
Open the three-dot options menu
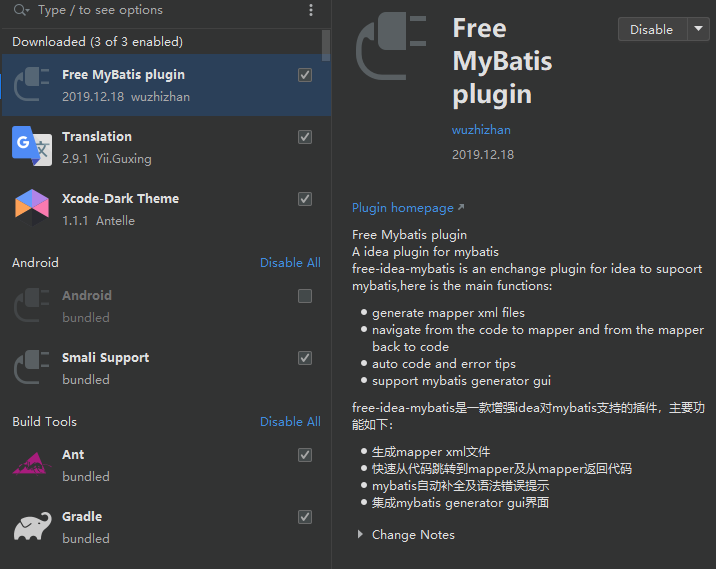[x=311, y=10]
